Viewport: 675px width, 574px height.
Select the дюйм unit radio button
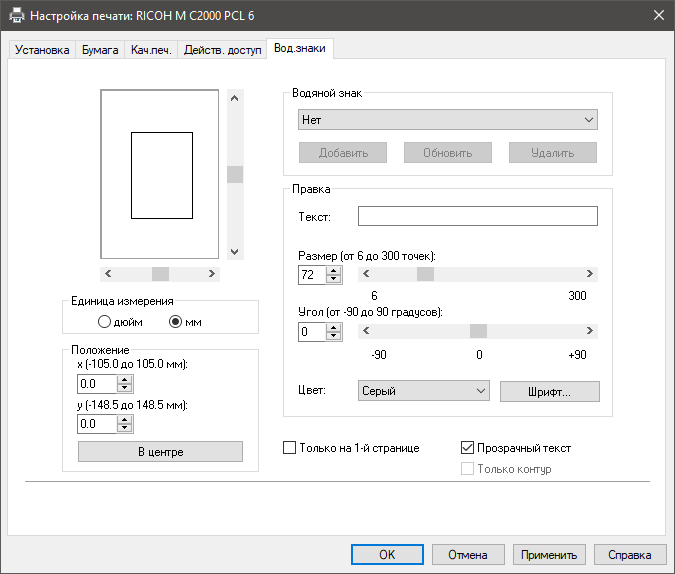105,321
